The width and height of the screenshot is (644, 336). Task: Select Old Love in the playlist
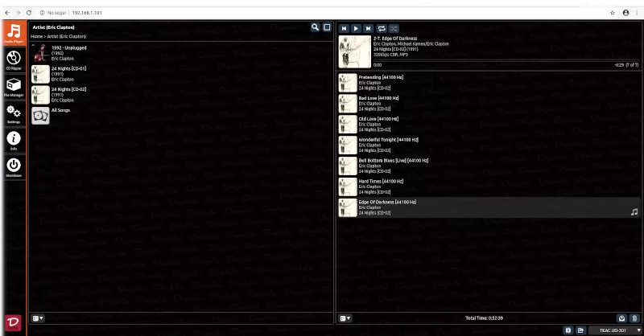pyautogui.click(x=489, y=125)
